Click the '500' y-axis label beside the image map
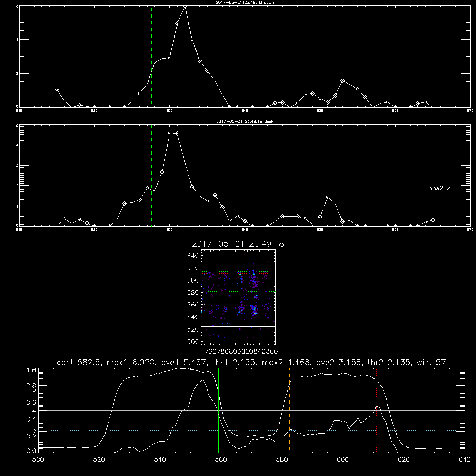476x476 pixels. (193, 341)
